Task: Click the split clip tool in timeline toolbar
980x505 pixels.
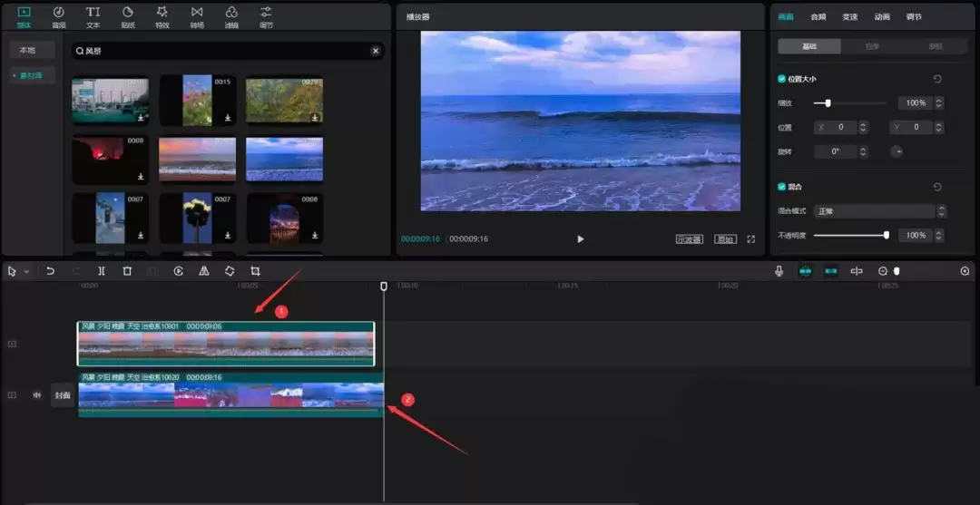Action: 102,271
